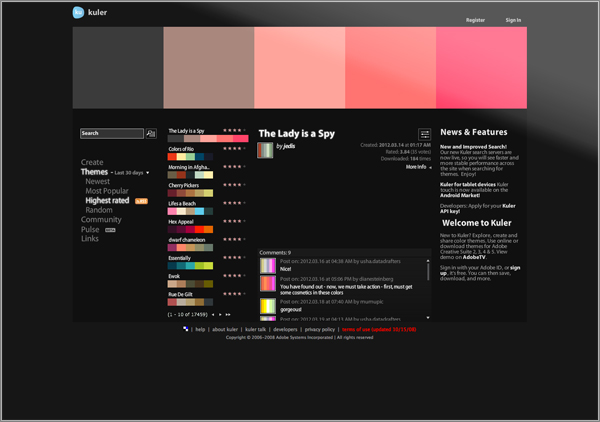
Task: Click usha.datadrafters comment avatar
Action: point(268,266)
